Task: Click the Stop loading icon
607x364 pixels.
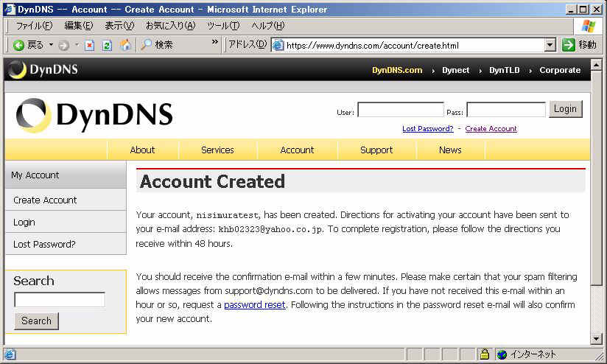Action: [89, 45]
